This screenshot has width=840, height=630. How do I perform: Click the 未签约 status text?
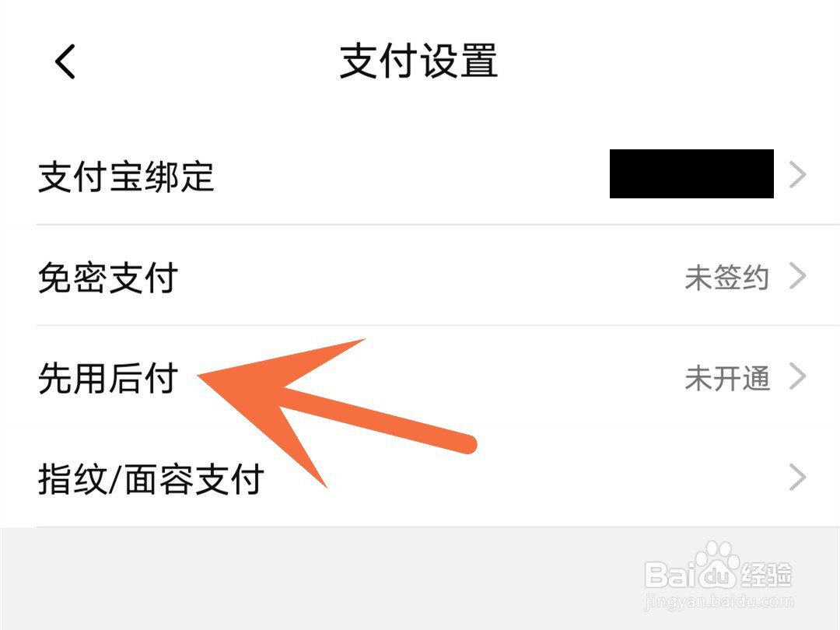tap(727, 278)
